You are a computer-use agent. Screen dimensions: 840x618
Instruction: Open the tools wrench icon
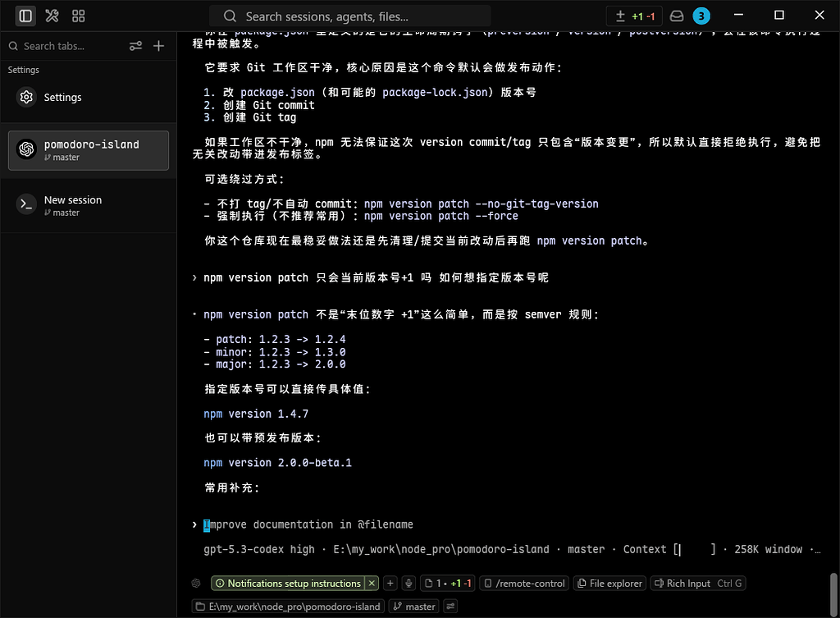pyautogui.click(x=52, y=16)
